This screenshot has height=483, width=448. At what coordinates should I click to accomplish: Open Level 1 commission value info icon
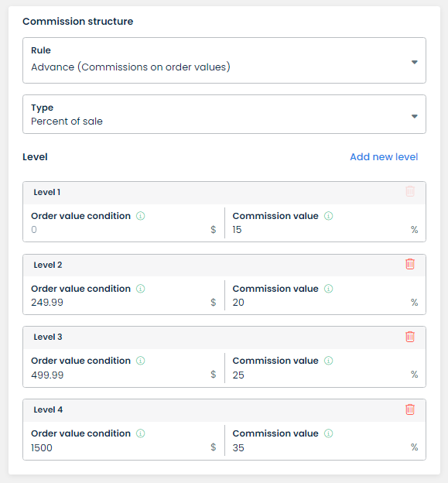click(x=329, y=216)
